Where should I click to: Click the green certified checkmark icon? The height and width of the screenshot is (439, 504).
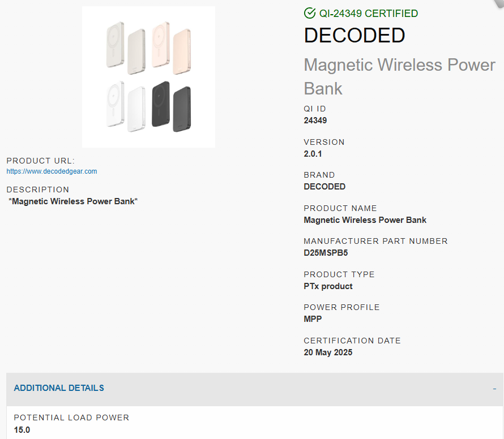point(310,13)
